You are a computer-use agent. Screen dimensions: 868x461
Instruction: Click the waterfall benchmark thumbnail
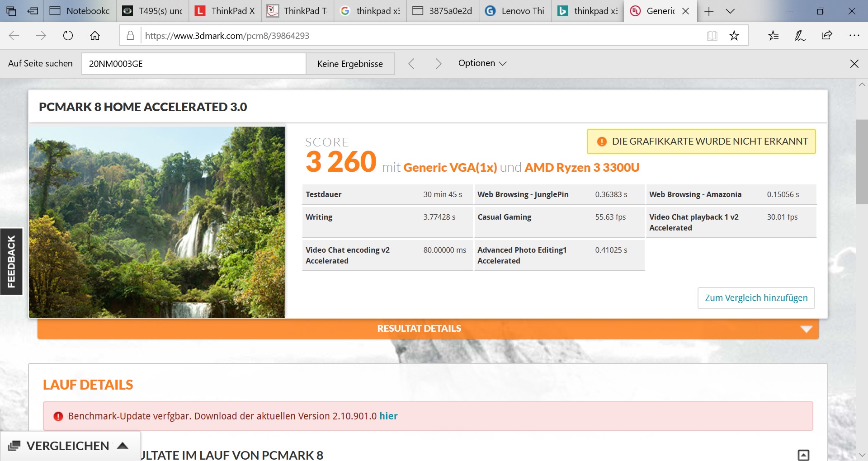157,222
